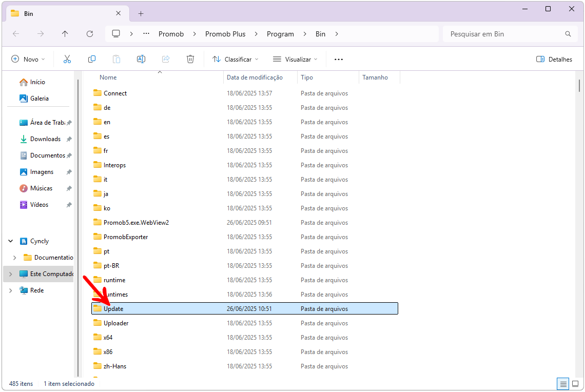Switch to details list view icon
Screen dimensions: 585x392
(563, 384)
